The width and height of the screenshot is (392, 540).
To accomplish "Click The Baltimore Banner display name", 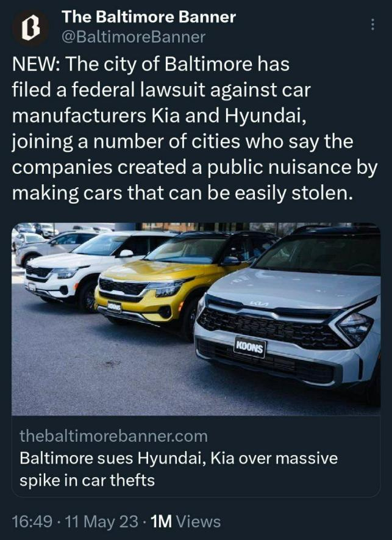I will (149, 17).
